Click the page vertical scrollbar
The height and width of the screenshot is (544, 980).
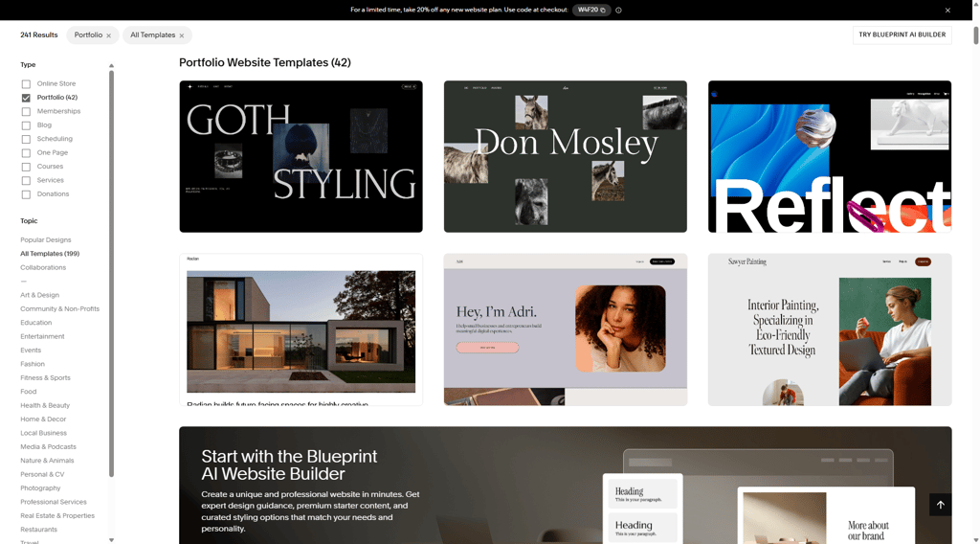point(975,35)
